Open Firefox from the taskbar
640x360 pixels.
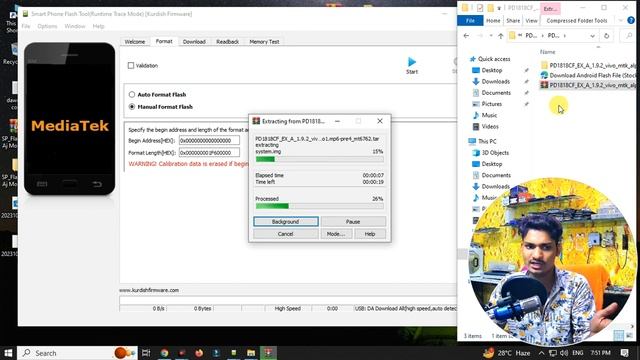click(x=199, y=353)
